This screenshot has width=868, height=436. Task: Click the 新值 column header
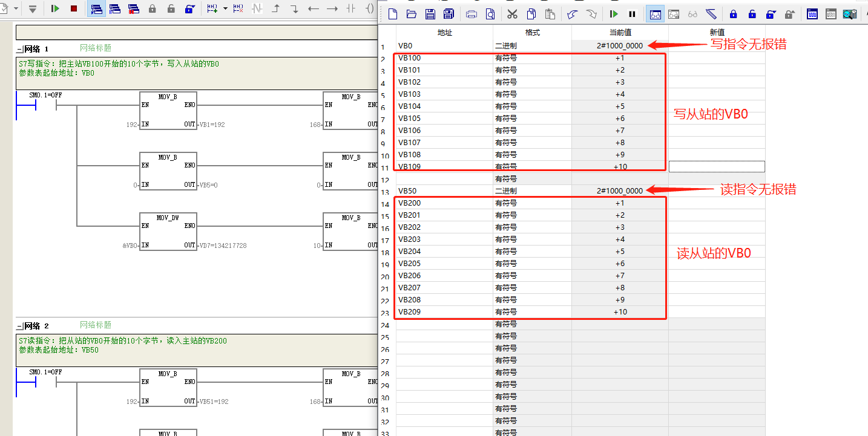717,32
